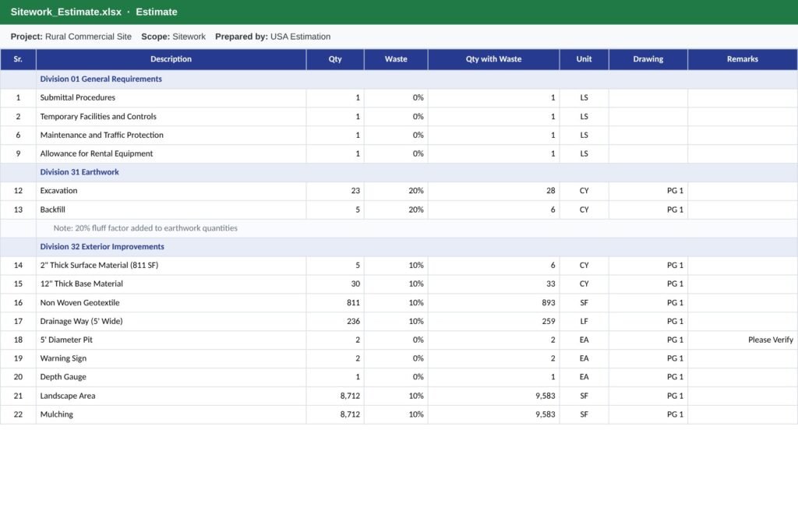Click the Excavation description cell
798x532 pixels.
171,191
